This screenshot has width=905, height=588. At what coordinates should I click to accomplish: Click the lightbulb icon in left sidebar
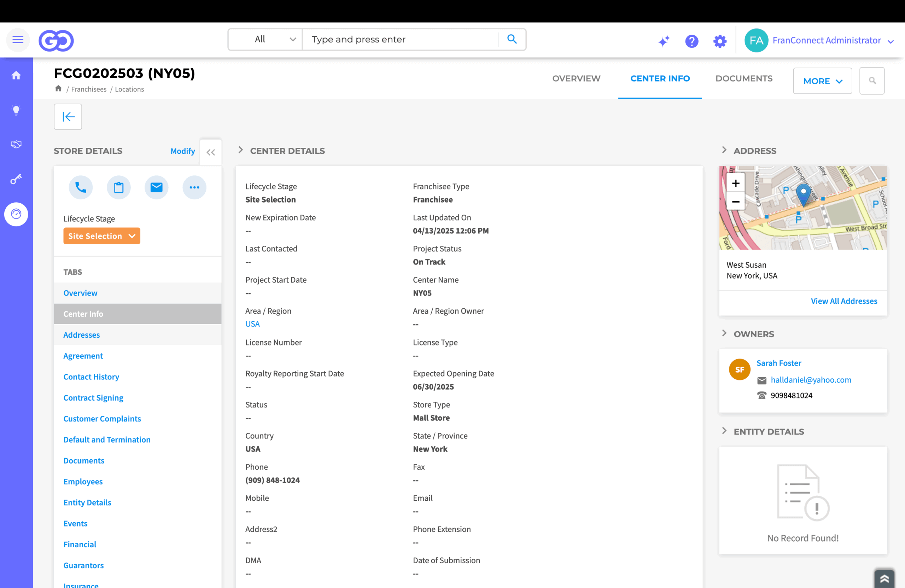(x=16, y=110)
